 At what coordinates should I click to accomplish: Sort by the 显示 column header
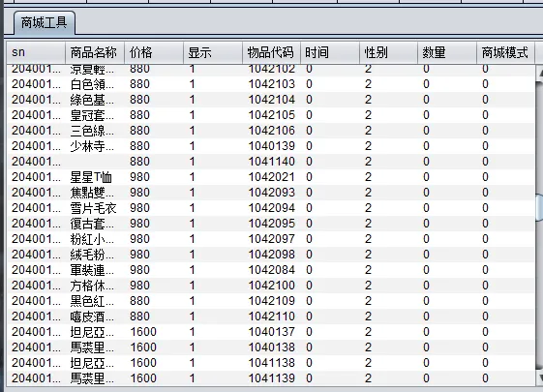tap(213, 52)
